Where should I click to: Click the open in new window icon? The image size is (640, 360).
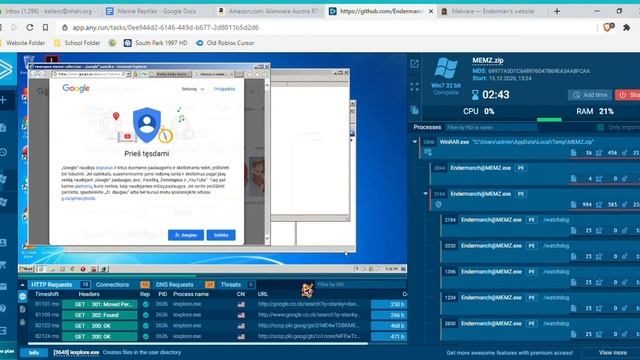coord(414,64)
